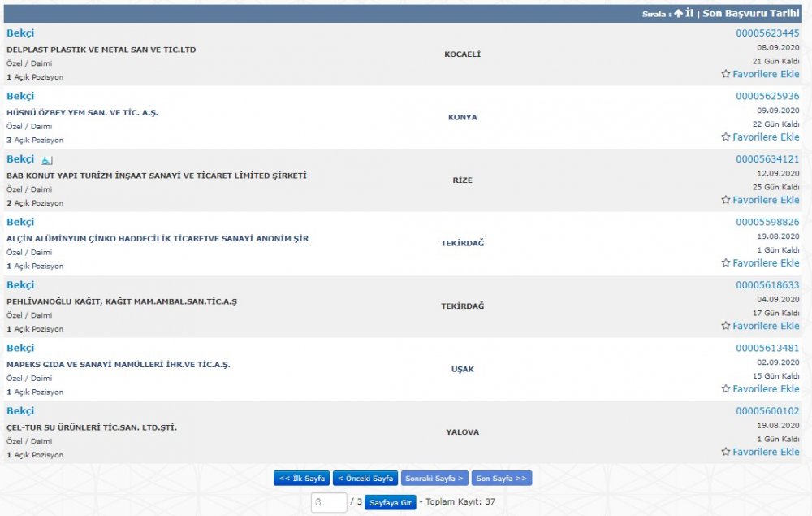Click the Sayfaya Git button
The width and height of the screenshot is (812, 516).
point(391,502)
